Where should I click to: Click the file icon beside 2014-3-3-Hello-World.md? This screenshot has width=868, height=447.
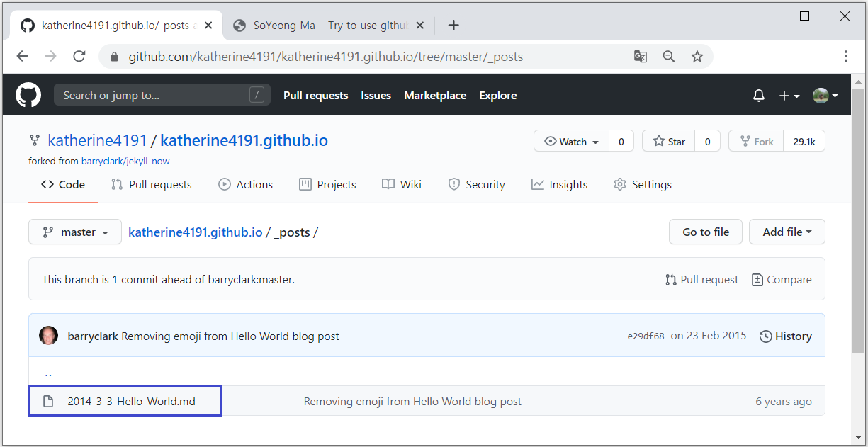(48, 401)
